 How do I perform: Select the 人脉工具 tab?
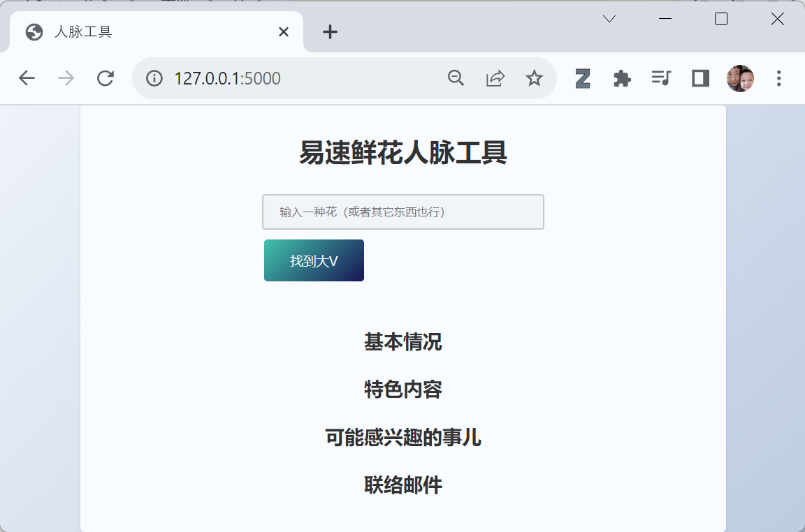(140, 32)
